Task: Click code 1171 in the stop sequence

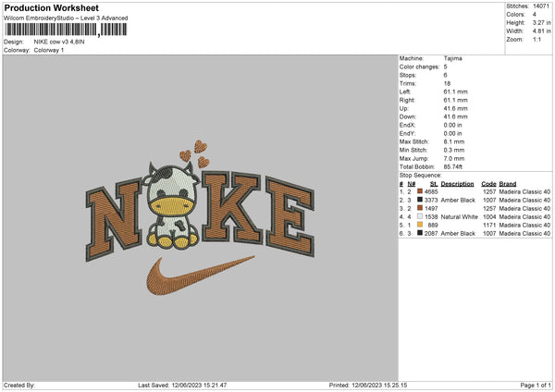Action: (489, 225)
